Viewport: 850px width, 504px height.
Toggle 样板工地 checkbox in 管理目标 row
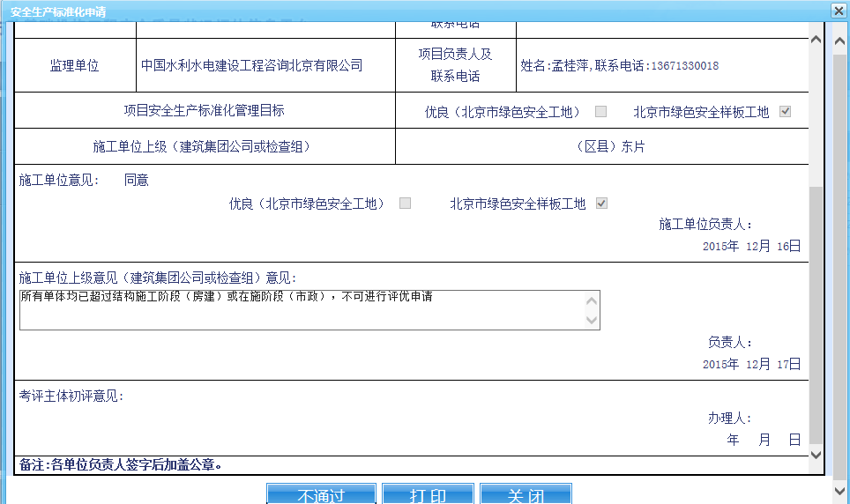coord(786,112)
